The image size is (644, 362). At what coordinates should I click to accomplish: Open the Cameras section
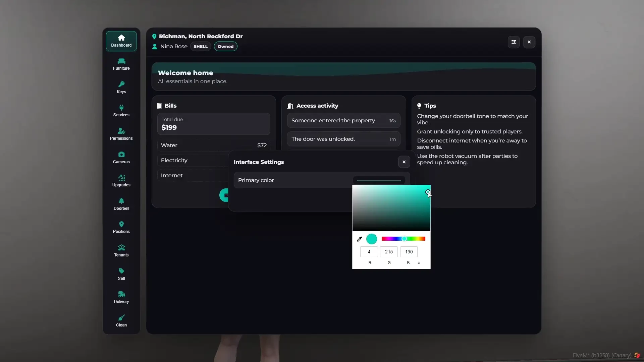[121, 158]
